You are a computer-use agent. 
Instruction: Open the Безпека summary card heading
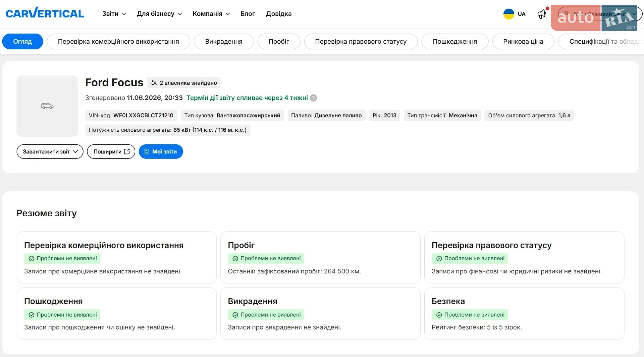[448, 301]
